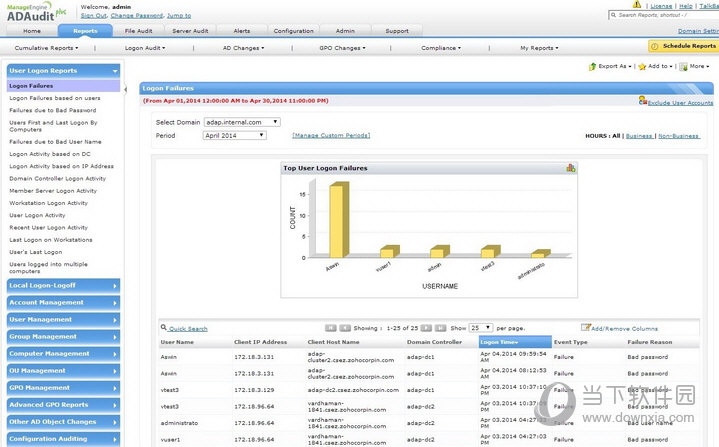Click the first page pagination arrow

pos(331,328)
